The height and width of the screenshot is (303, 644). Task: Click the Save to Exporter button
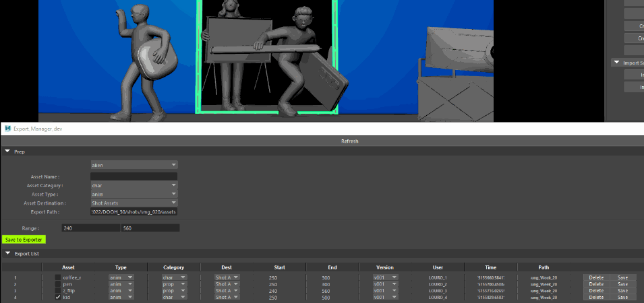pyautogui.click(x=24, y=240)
